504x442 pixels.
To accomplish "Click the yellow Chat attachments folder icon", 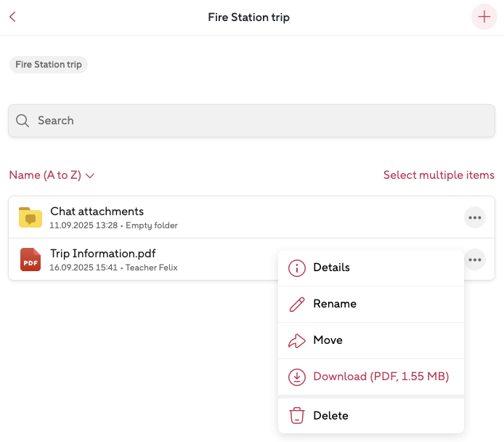I will [x=30, y=217].
